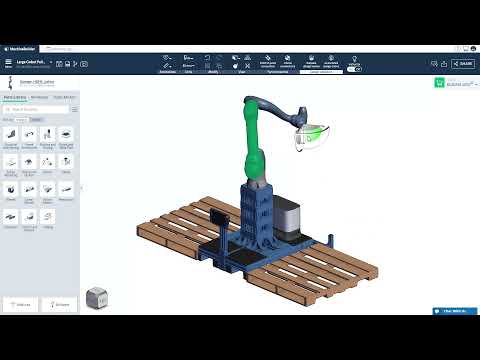Click the view orientation cube
Viewport: 480px width, 360px height.
click(x=97, y=297)
